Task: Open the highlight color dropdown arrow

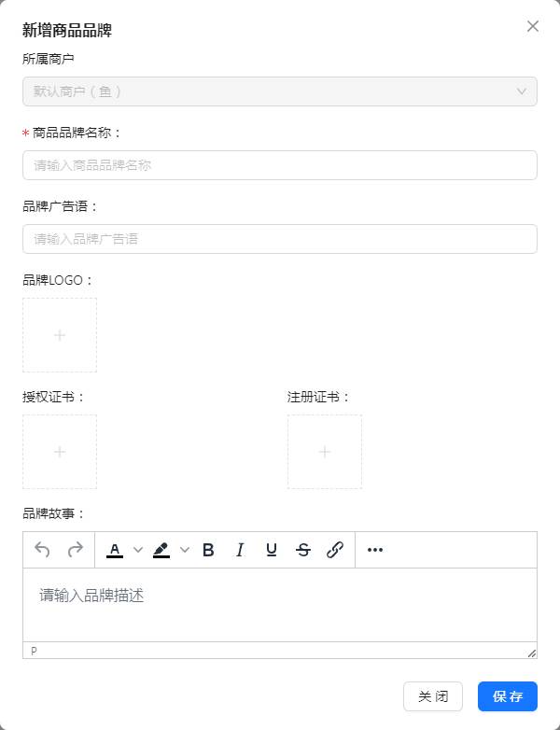Action: pyautogui.click(x=185, y=550)
